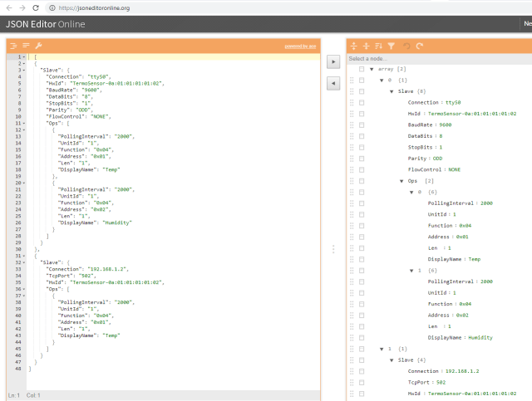Viewport: 532px width, 401px height.
Task: Open the 'powered by ace' link
Action: tap(300, 46)
